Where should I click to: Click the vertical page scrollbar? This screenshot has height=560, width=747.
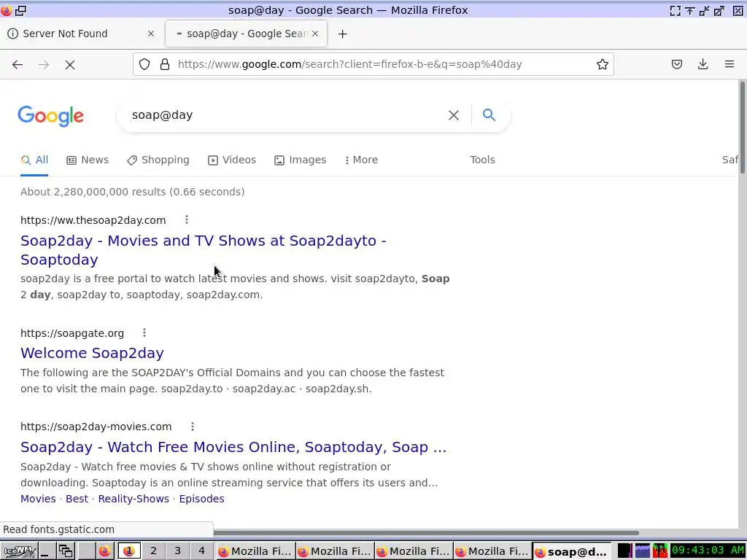click(x=742, y=128)
